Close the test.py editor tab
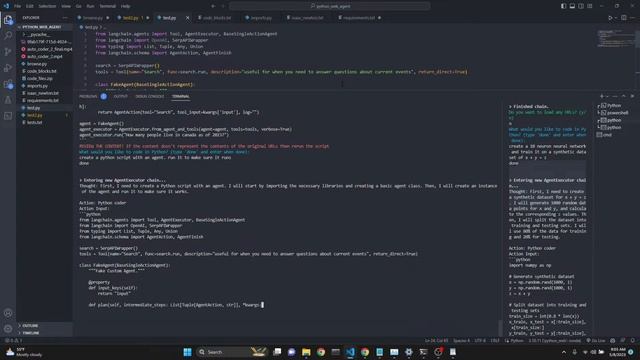640x360 pixels. 187,18
